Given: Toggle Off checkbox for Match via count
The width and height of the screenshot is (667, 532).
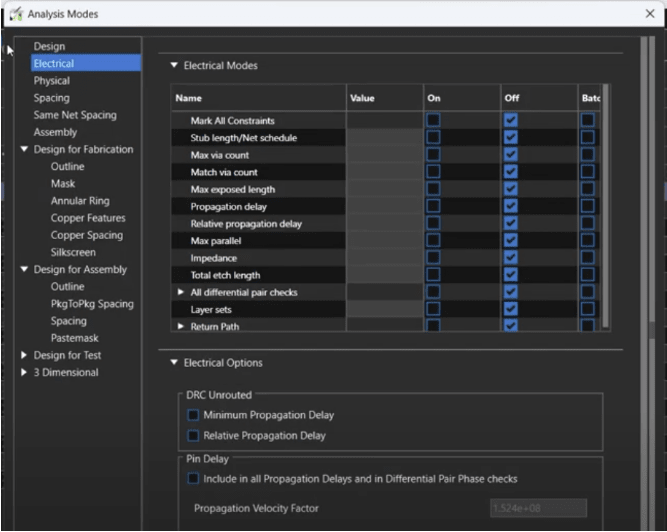Looking at the screenshot, I should point(510,172).
